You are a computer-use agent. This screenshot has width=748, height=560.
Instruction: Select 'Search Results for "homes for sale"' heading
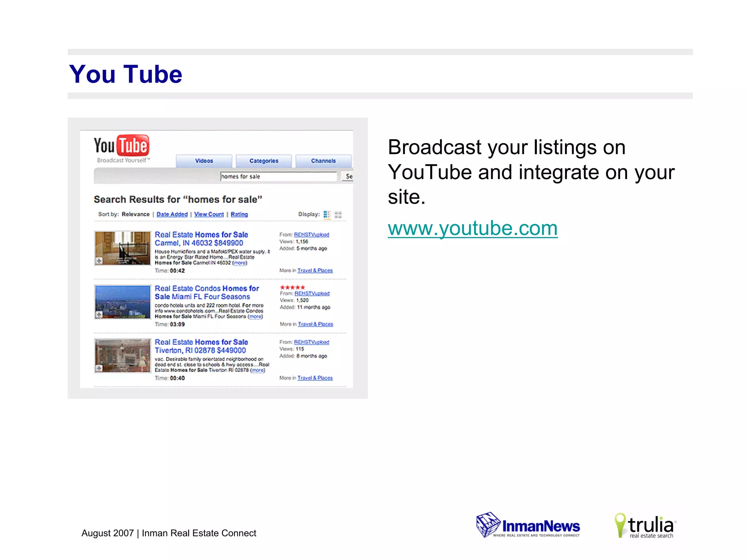click(x=178, y=199)
